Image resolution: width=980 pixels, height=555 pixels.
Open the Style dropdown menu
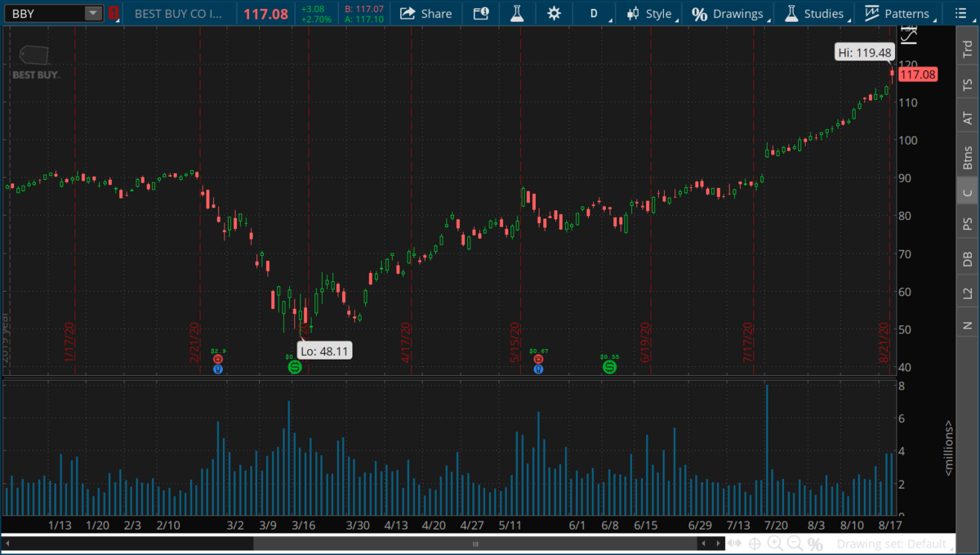(x=650, y=13)
